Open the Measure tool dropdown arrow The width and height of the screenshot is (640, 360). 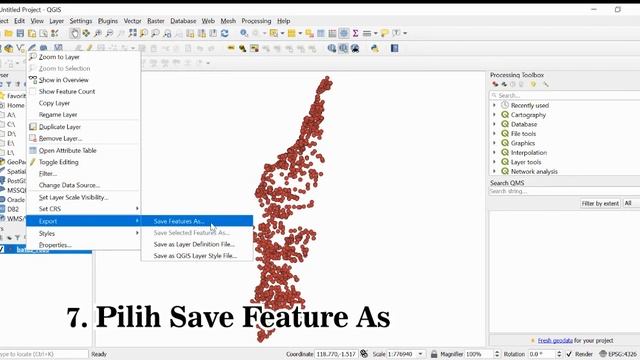376,33
